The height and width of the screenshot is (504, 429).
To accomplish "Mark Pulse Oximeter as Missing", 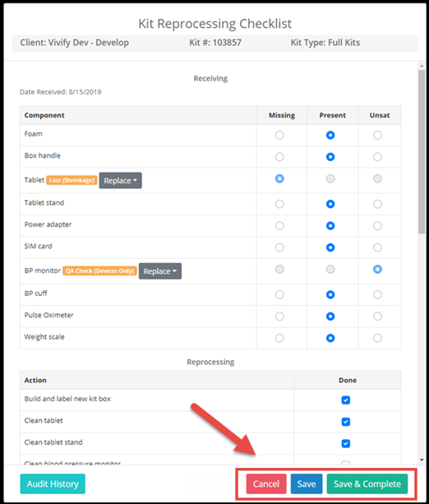I will point(279,317).
